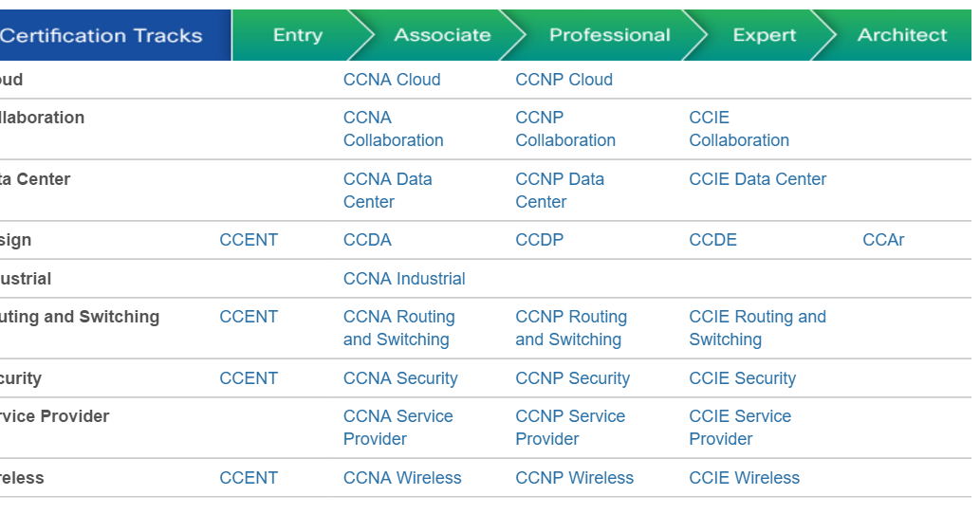Screen dimensions: 980x514
Task: Open the CCNP Cloud link
Action: coord(564,80)
